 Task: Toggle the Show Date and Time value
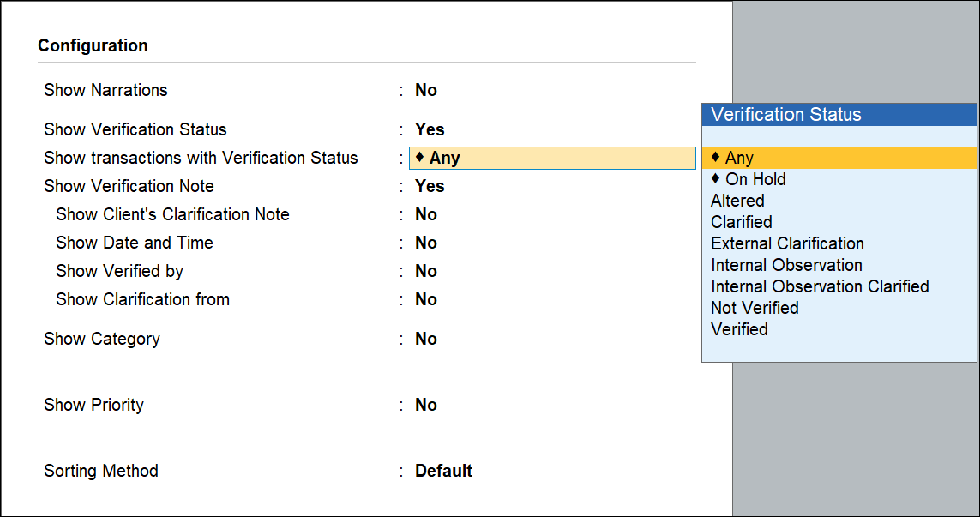(x=426, y=243)
